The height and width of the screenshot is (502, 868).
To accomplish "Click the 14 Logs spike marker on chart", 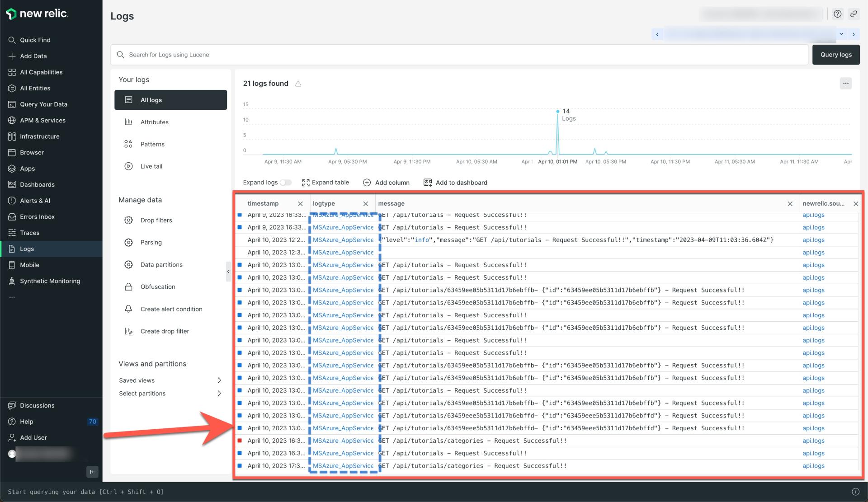I will point(557,110).
